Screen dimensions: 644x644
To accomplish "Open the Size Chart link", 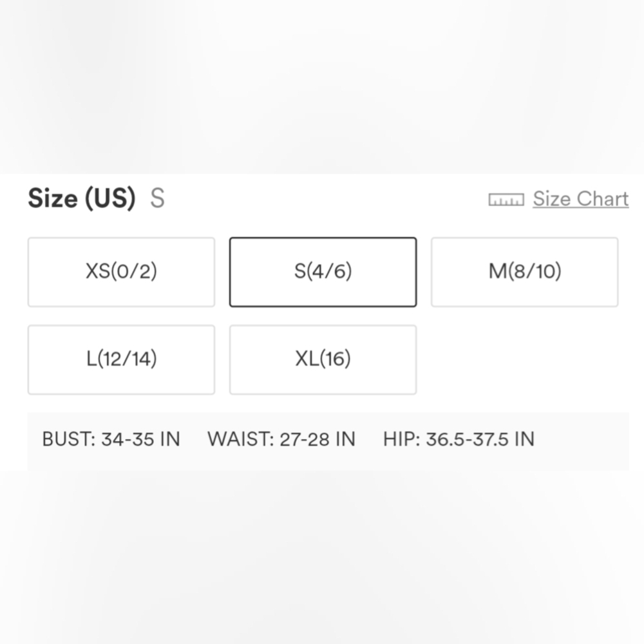I will [x=581, y=199].
